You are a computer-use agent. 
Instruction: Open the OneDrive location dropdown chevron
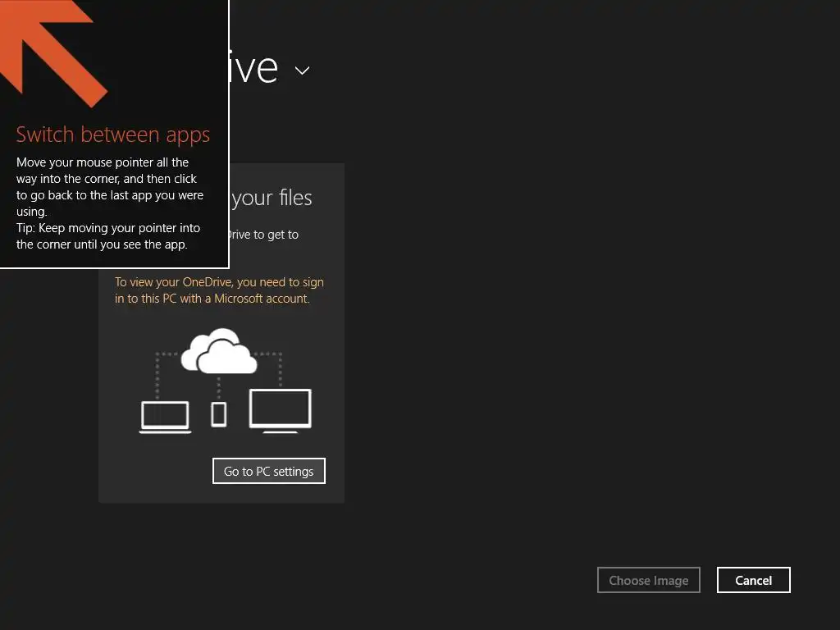pyautogui.click(x=302, y=71)
